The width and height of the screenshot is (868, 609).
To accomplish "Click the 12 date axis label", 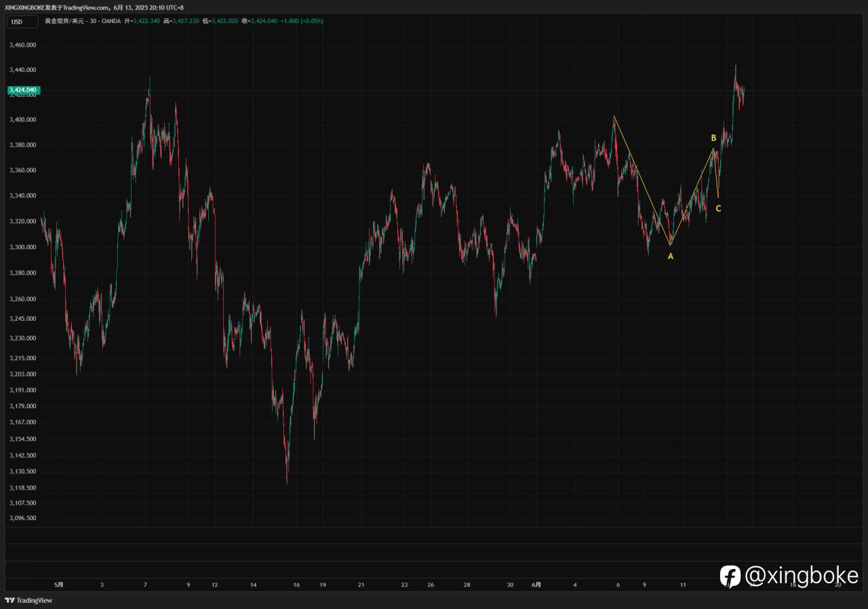I will tap(214, 585).
